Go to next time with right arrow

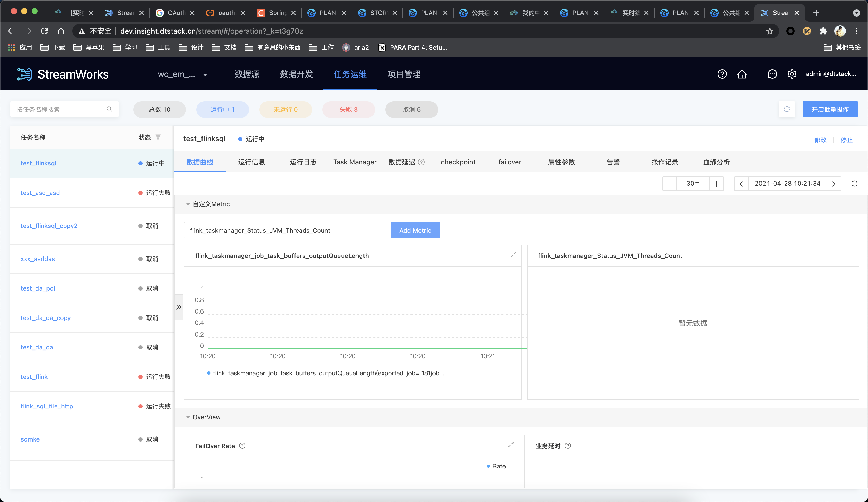point(834,184)
